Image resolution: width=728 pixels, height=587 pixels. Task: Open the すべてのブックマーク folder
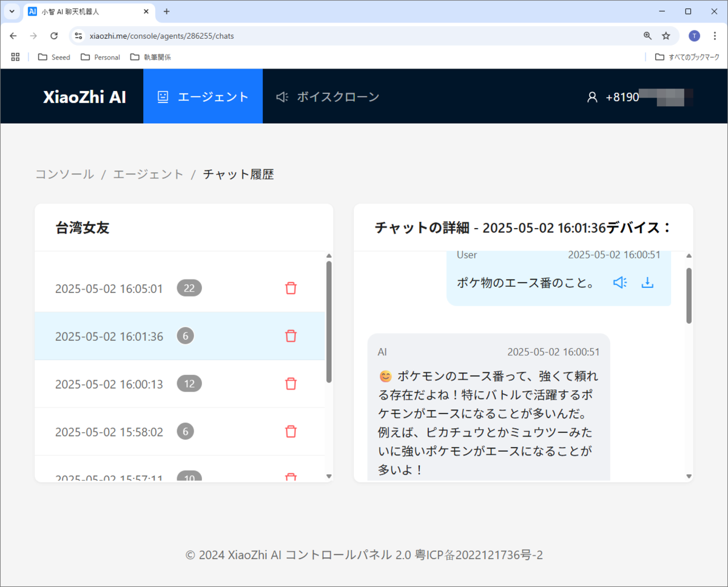(x=687, y=57)
